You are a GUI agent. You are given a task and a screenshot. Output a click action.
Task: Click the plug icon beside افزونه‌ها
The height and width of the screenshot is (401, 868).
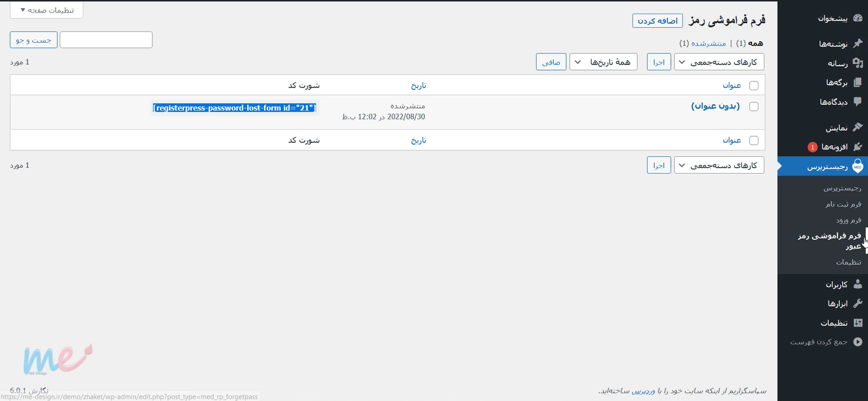(858, 147)
